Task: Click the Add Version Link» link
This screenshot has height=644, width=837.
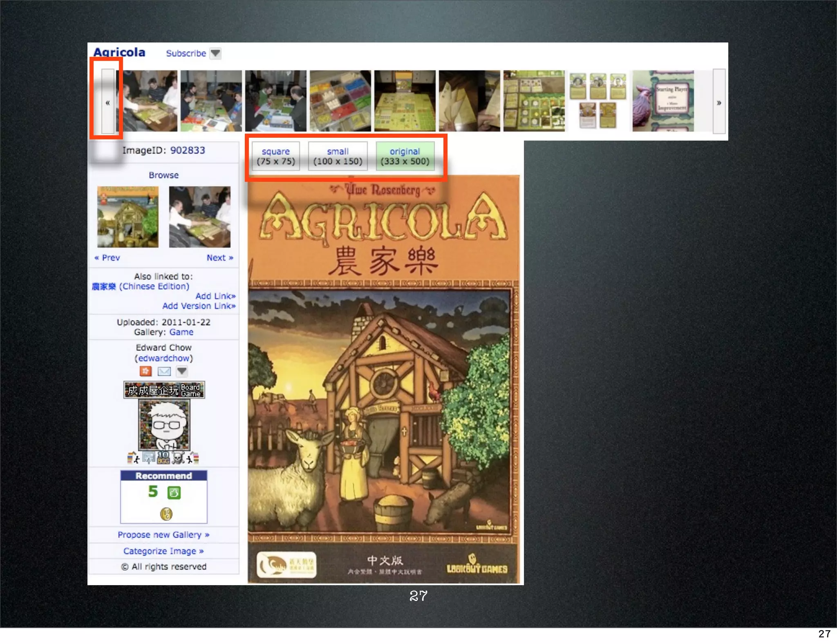Action: coord(199,306)
